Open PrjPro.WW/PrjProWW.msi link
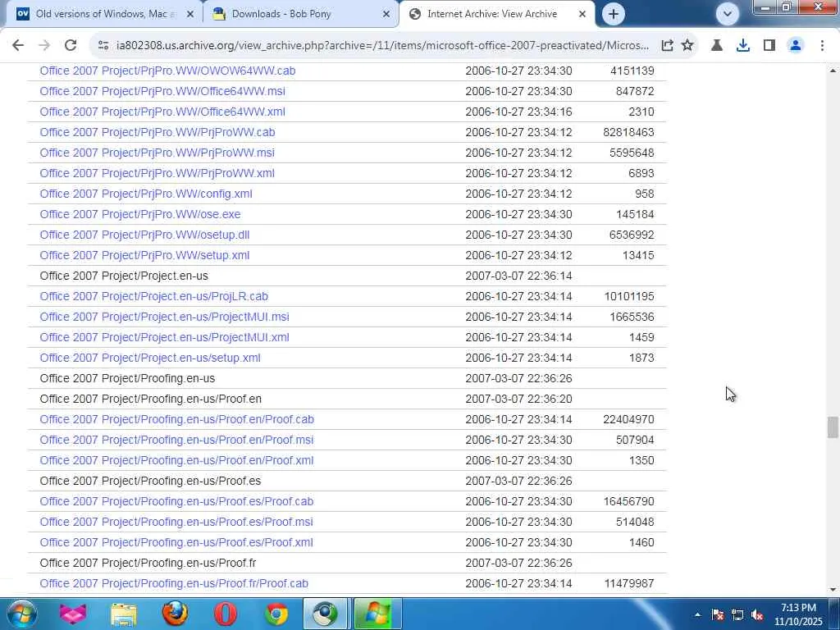 coord(157,153)
